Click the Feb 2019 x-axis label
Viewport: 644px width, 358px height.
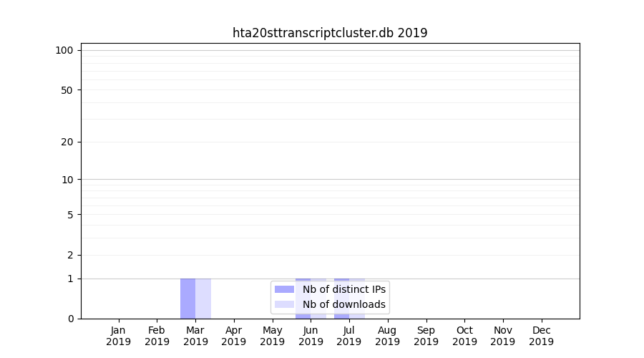coord(157,336)
